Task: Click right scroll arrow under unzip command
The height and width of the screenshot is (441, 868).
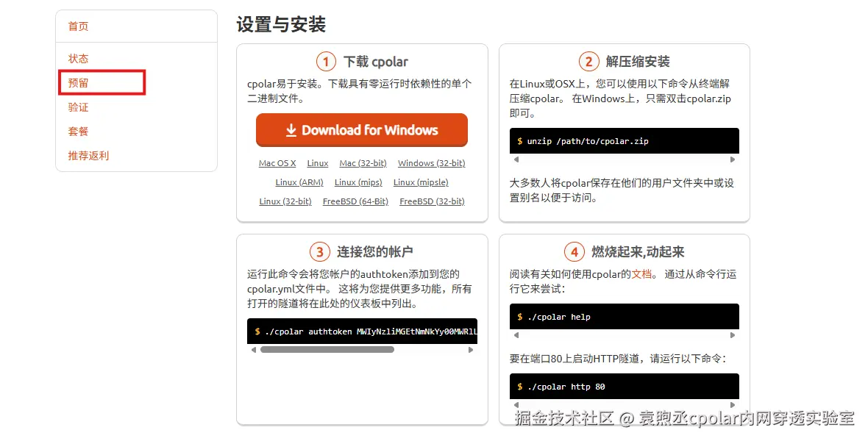Action: click(x=733, y=159)
